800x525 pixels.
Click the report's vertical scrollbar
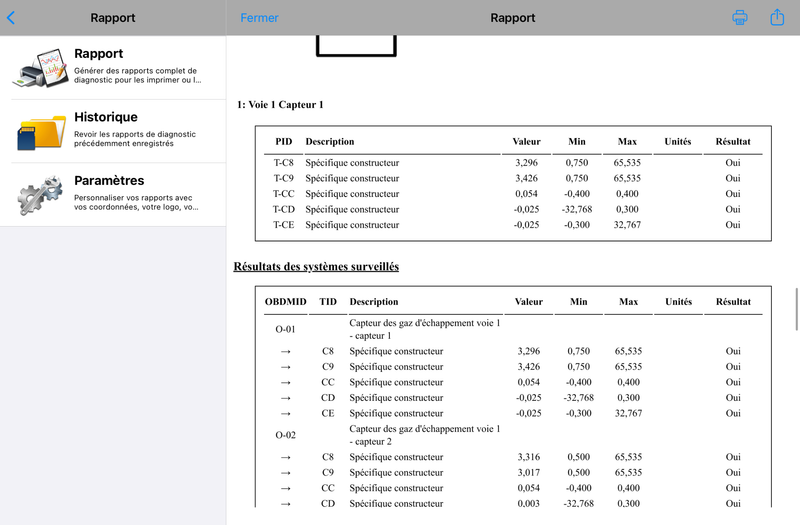pyautogui.click(x=796, y=309)
